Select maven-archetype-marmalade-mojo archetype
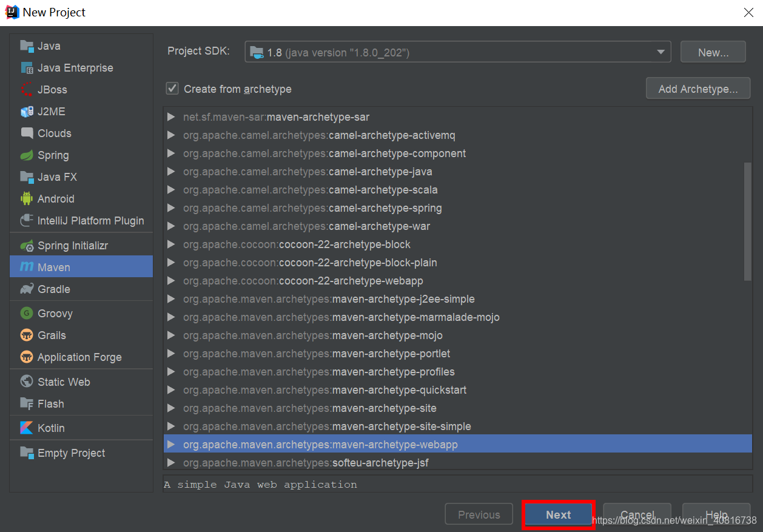This screenshot has width=763, height=532. [457, 317]
